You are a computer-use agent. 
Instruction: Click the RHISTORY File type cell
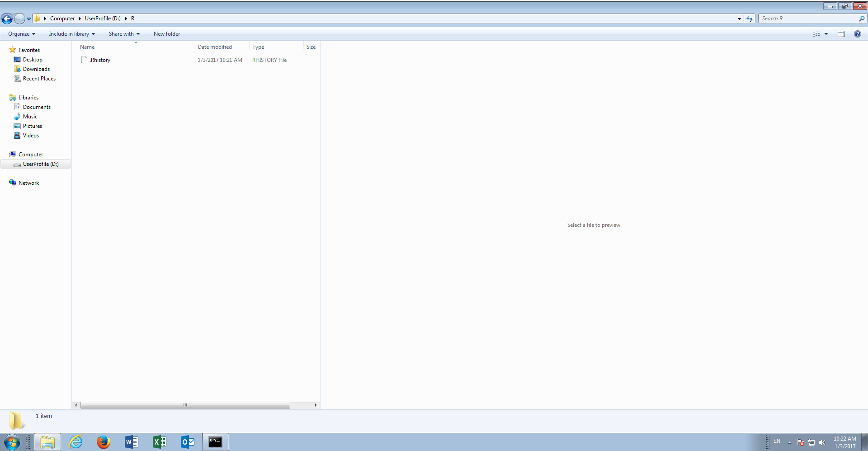(x=269, y=60)
